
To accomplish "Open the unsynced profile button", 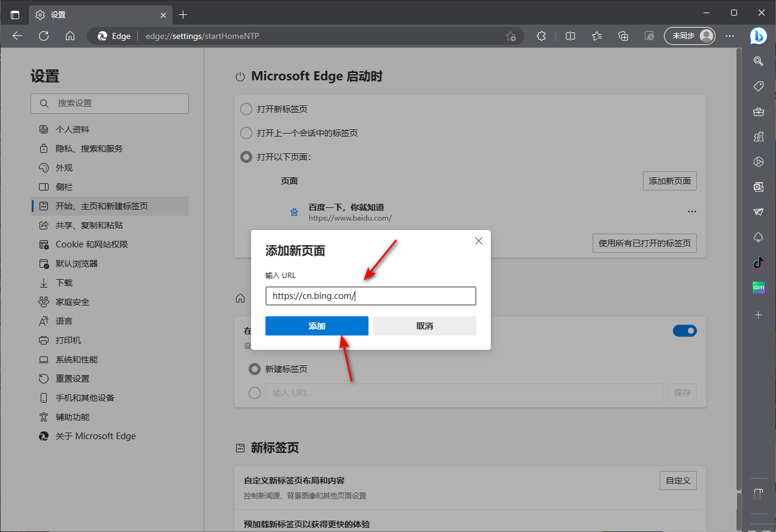I will tap(690, 36).
